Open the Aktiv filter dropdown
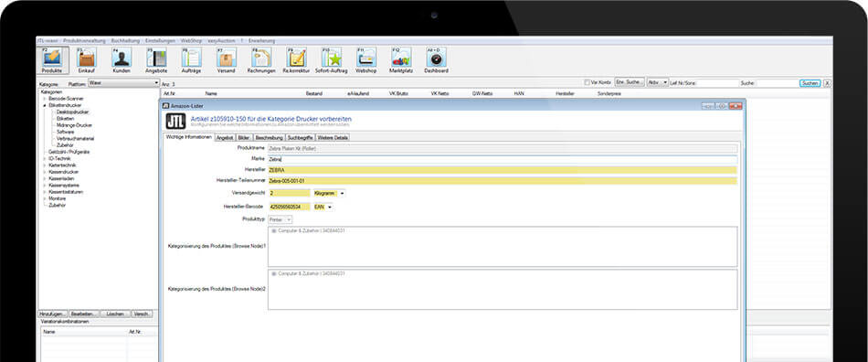 [658, 83]
